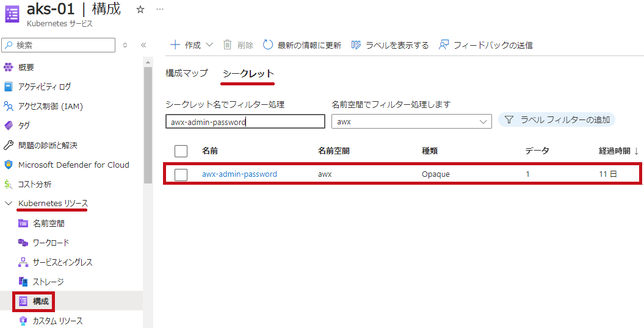This screenshot has width=644, height=328.
Task: Open ワークロード tree item text
Action: (51, 243)
